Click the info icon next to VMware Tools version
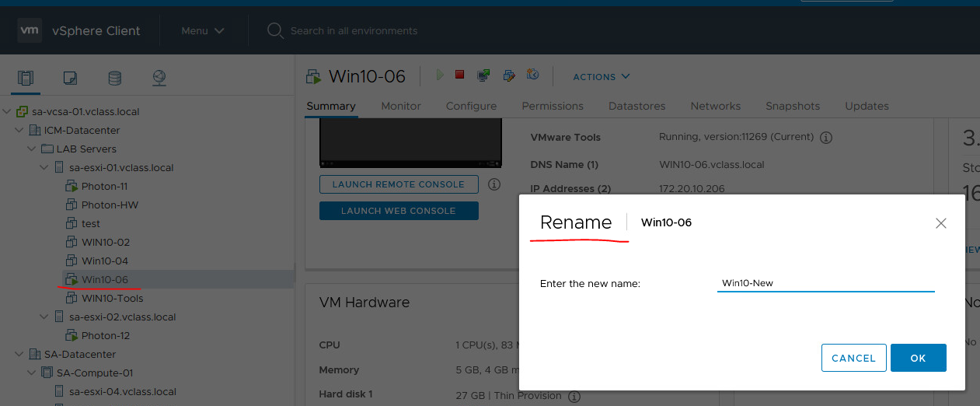This screenshot has width=980, height=406. click(826, 137)
